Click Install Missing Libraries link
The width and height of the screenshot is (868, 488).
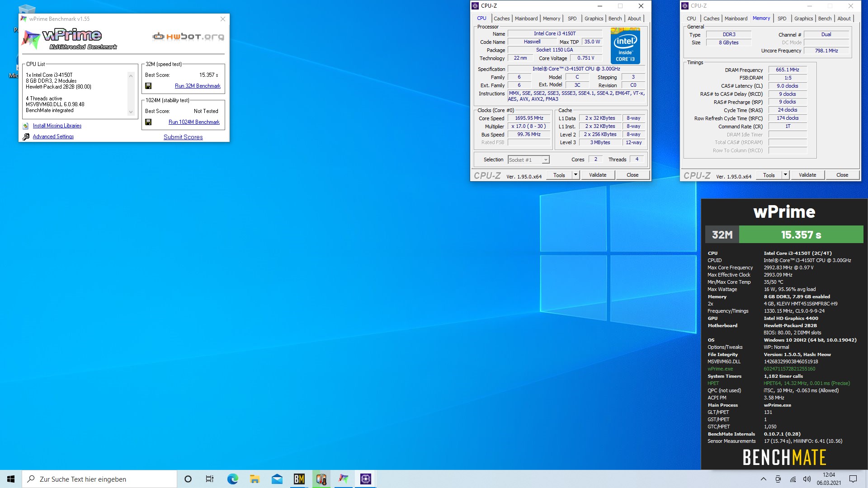point(57,126)
